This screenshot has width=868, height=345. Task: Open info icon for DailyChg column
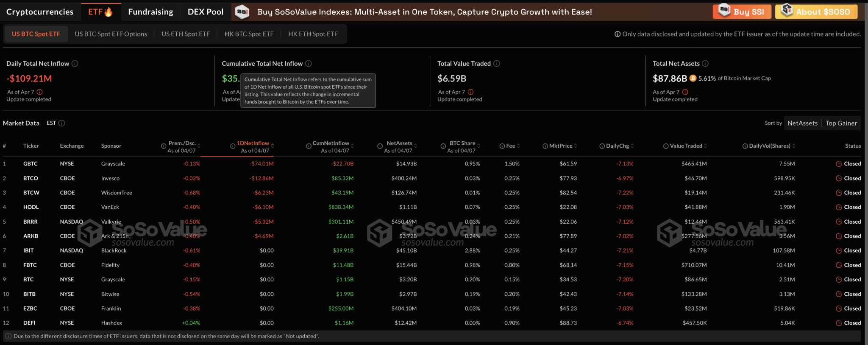point(602,146)
